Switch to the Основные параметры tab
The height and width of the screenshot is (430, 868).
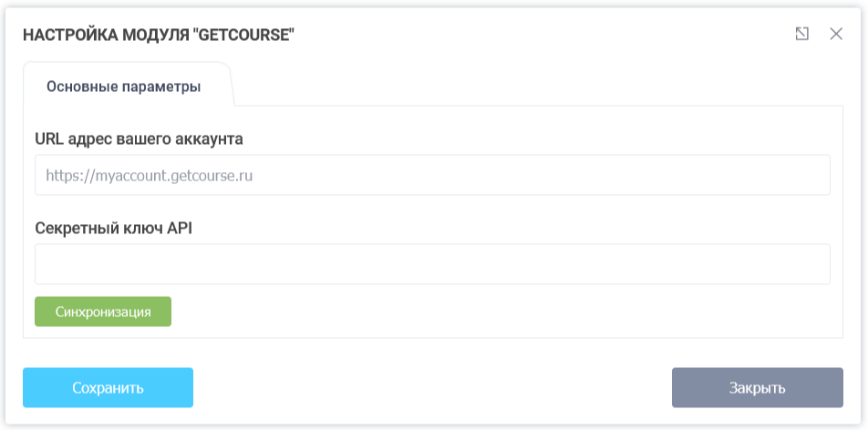click(124, 87)
